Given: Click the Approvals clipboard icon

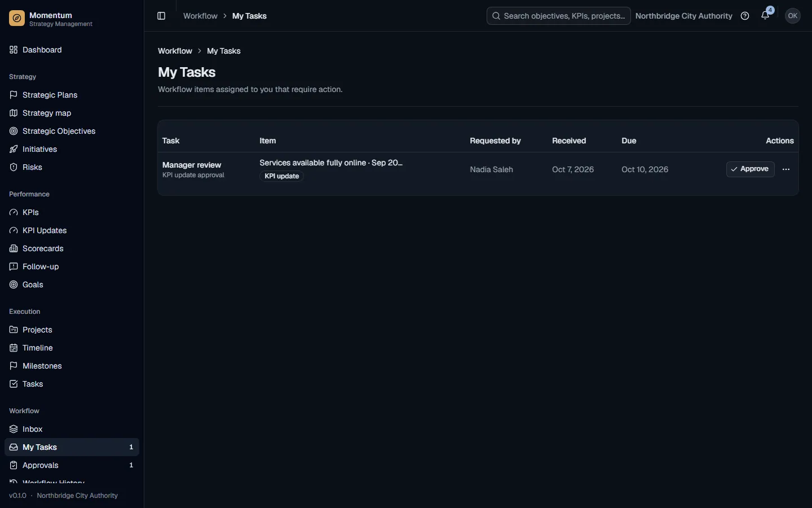Looking at the screenshot, I should 14,465.
